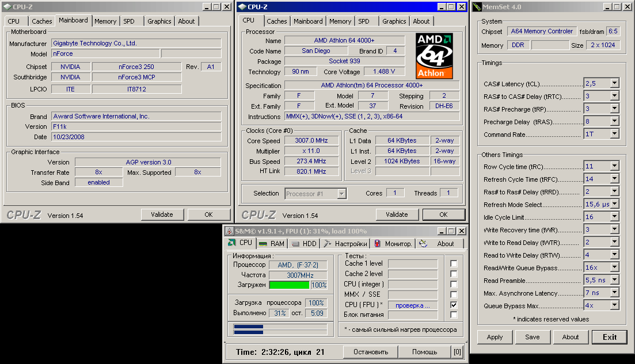Click the fsb/dram 6:5 field in MemSet

point(613,32)
